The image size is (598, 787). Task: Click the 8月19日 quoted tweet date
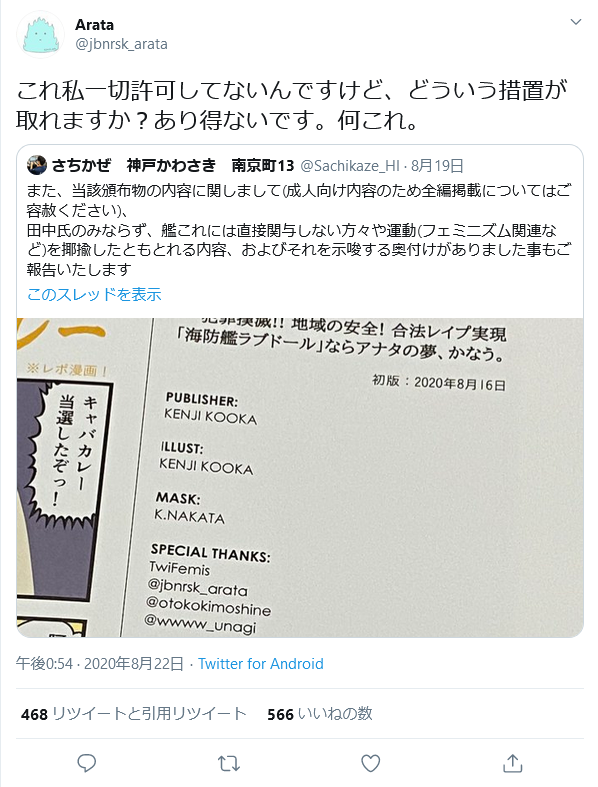(x=437, y=165)
